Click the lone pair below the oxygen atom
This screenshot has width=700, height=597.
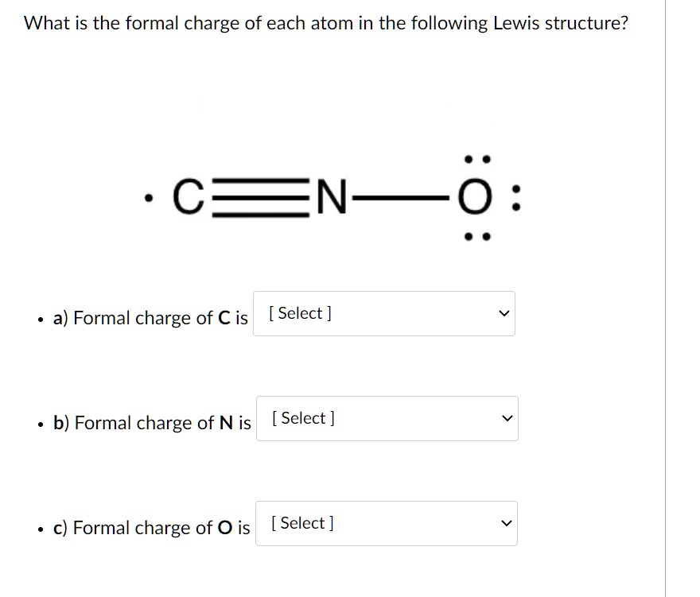tap(477, 236)
